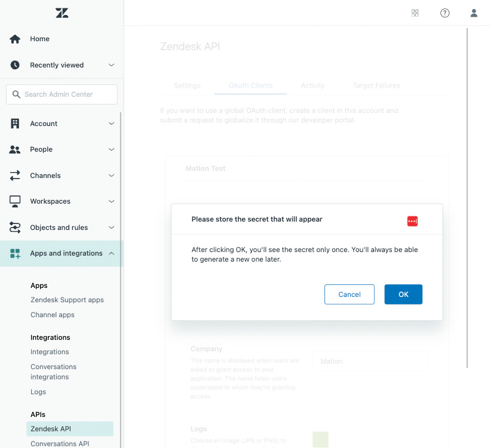
Task: Click the Home house icon
Action: 15,39
